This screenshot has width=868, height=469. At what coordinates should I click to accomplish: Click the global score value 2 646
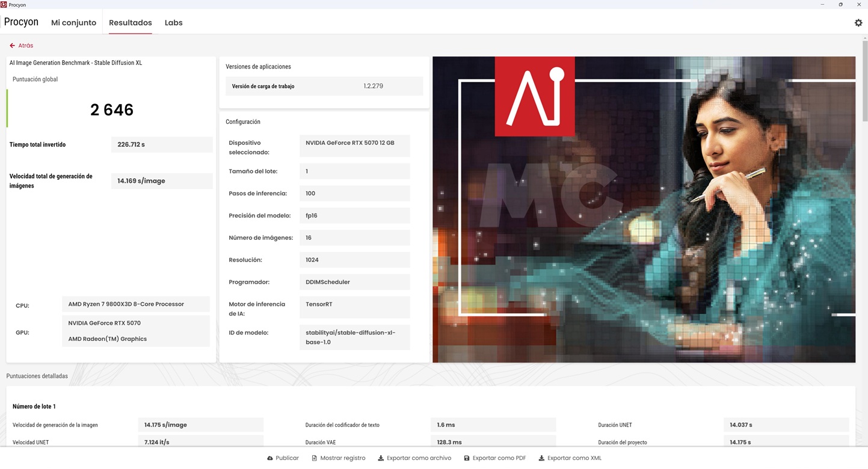[x=112, y=110]
